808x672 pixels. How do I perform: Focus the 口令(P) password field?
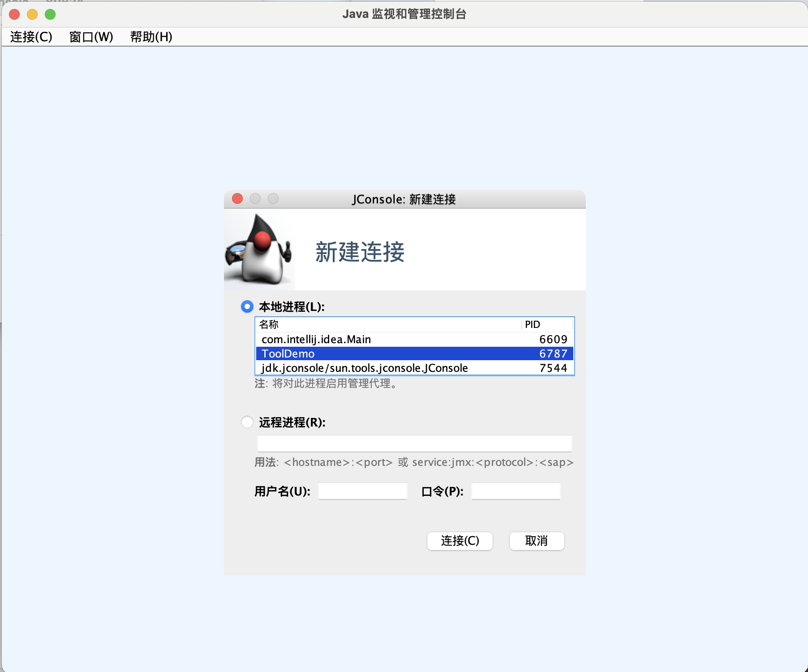click(x=516, y=491)
